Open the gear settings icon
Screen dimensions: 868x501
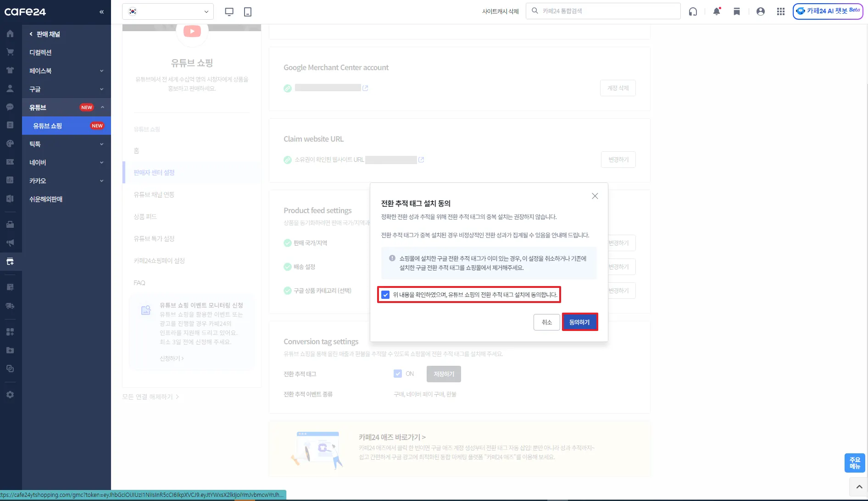pyautogui.click(x=10, y=395)
